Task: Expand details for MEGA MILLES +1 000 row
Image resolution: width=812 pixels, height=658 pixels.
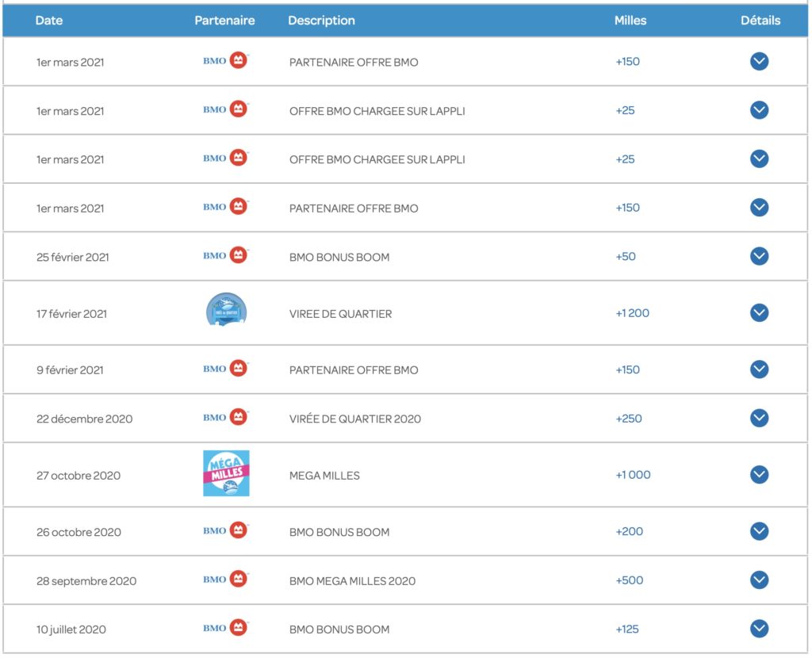Action: [x=759, y=475]
